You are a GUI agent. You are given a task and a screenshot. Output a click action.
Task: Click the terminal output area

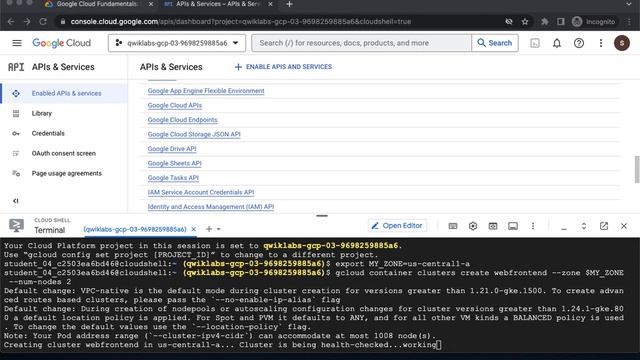pyautogui.click(x=320, y=296)
